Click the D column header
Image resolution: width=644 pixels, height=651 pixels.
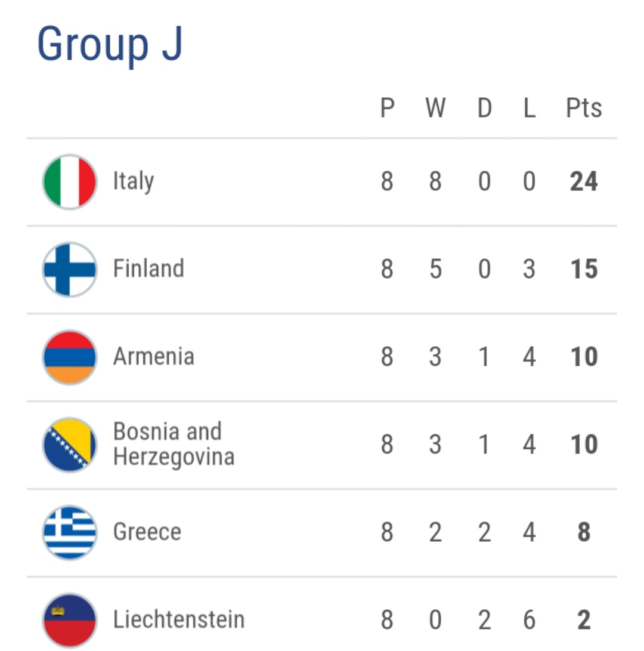pos(484,109)
